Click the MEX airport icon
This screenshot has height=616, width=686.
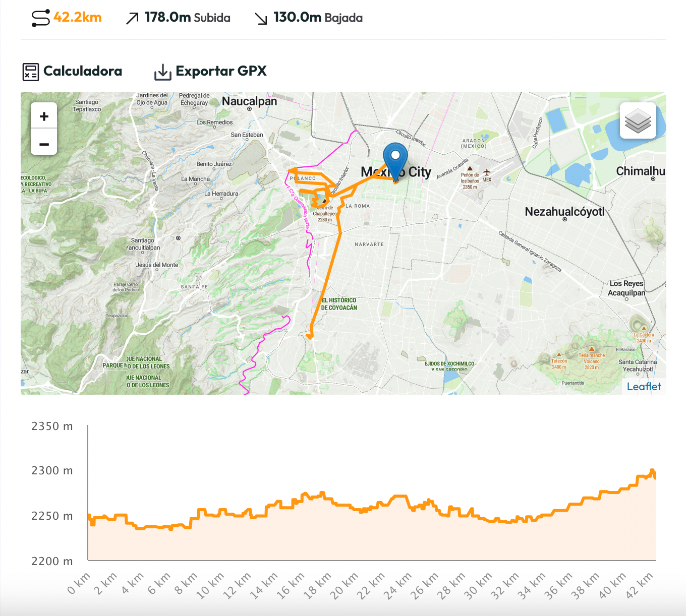point(487,172)
